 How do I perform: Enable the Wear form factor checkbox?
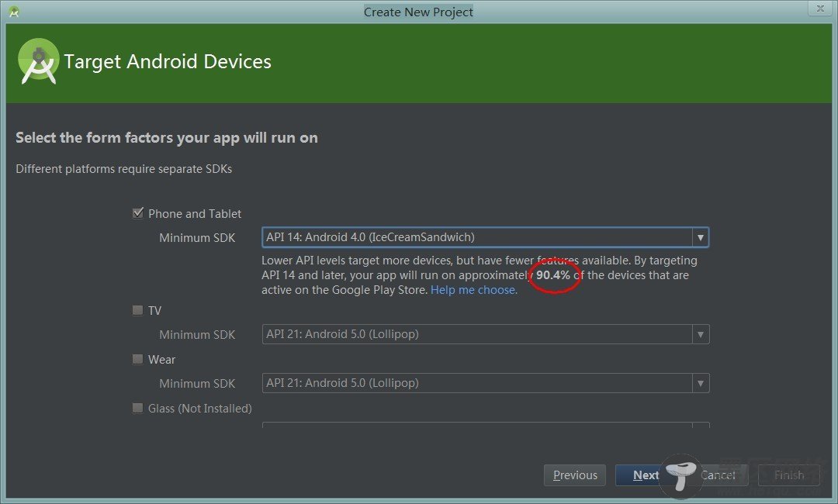point(138,359)
